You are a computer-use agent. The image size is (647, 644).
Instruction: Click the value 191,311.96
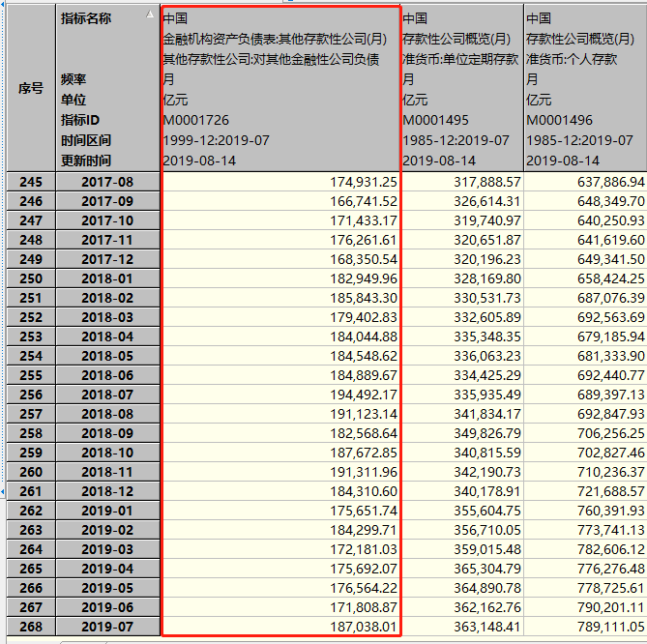tap(363, 473)
